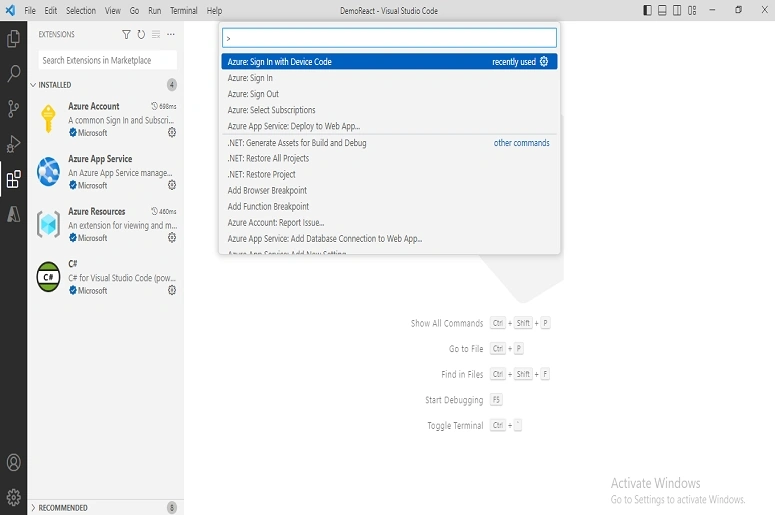
Task: Select the Extensions view icon
Action: (x=13, y=179)
